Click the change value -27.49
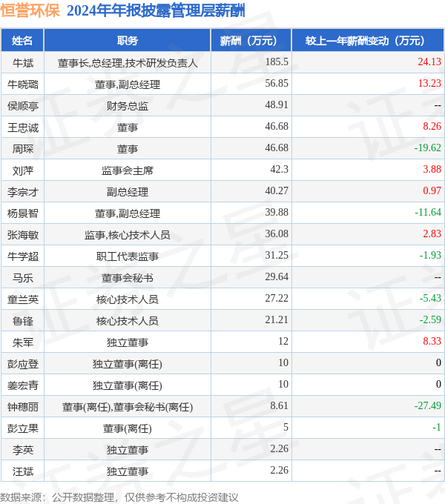 (x=428, y=406)
